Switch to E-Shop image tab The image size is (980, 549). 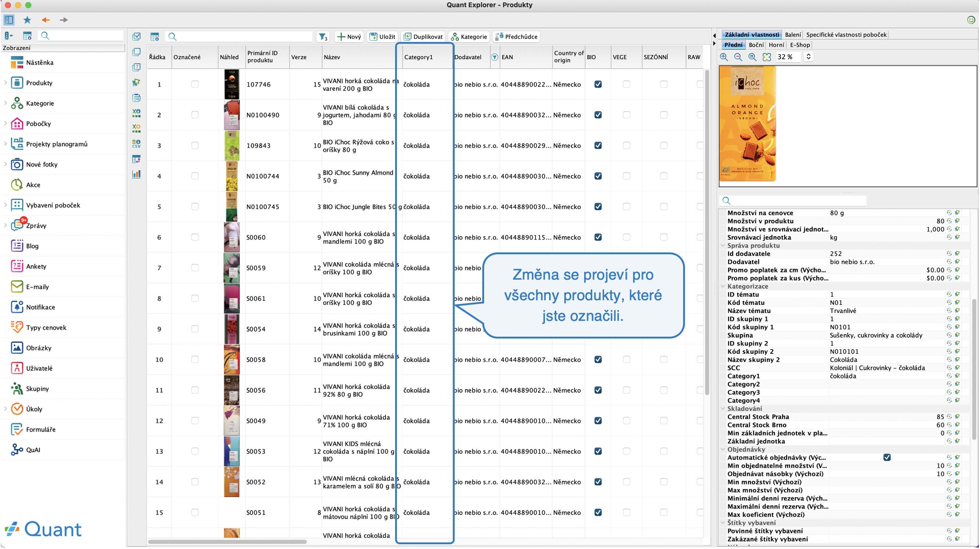coord(800,45)
